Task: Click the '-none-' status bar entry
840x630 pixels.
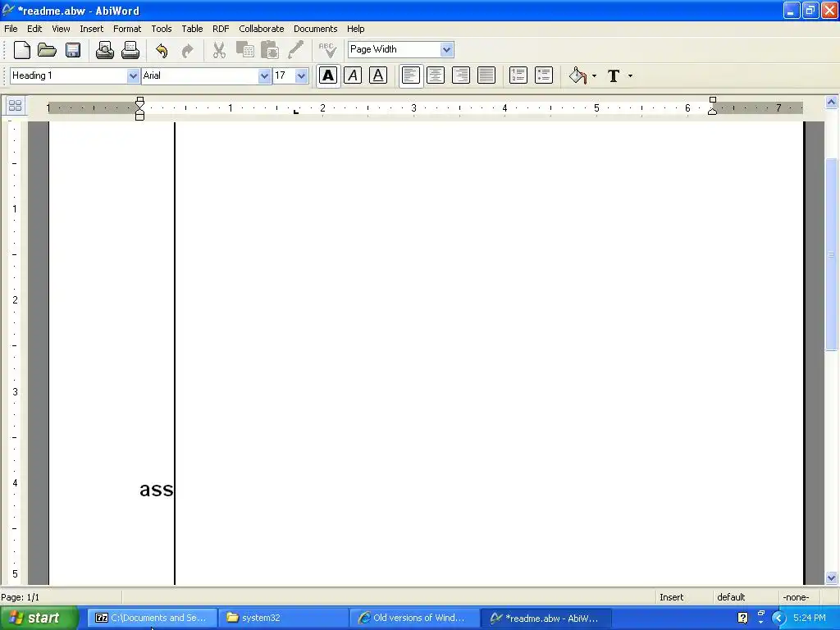Action: [796, 597]
